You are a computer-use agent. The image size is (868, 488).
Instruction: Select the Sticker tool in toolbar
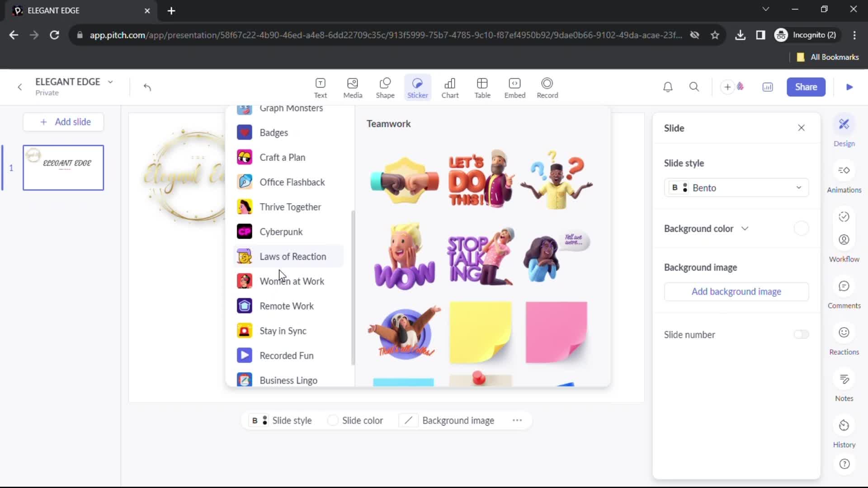tap(417, 87)
